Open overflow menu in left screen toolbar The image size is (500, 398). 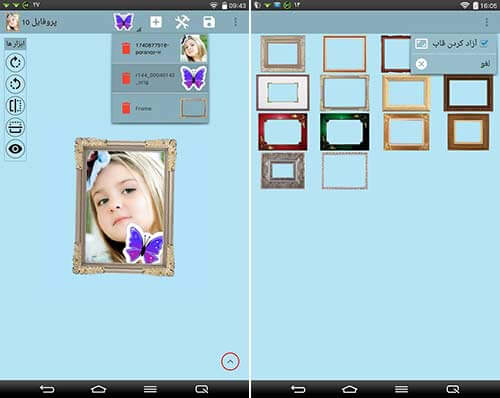pos(236,22)
